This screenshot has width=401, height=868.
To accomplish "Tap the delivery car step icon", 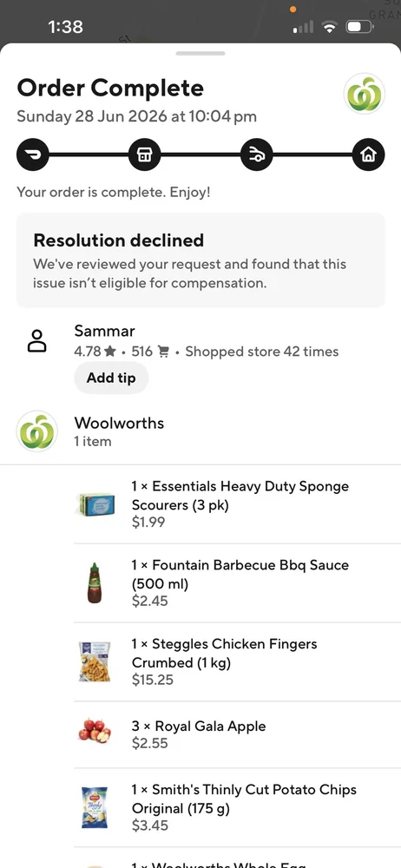I will [256, 155].
